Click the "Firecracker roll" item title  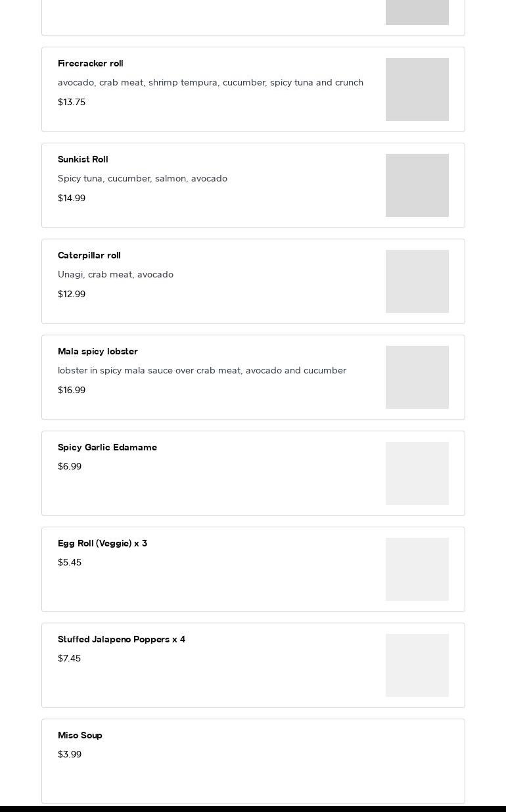point(91,64)
